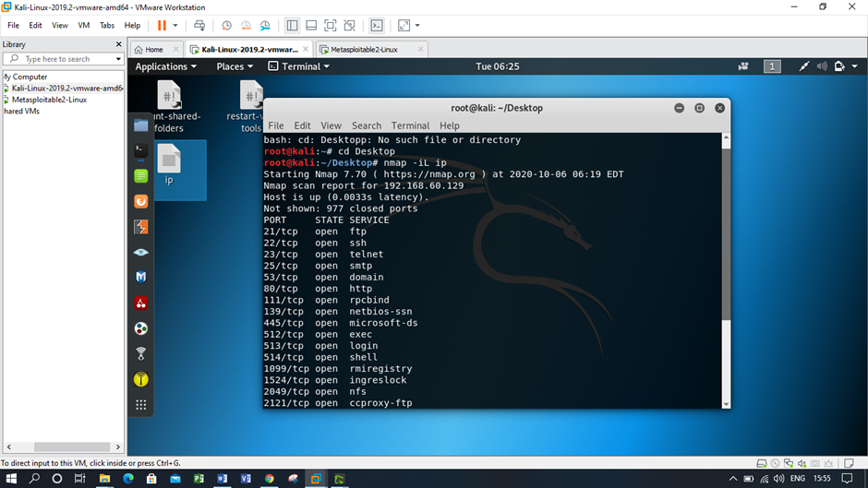
Task: Take a snapshot of this VM
Action: click(226, 26)
